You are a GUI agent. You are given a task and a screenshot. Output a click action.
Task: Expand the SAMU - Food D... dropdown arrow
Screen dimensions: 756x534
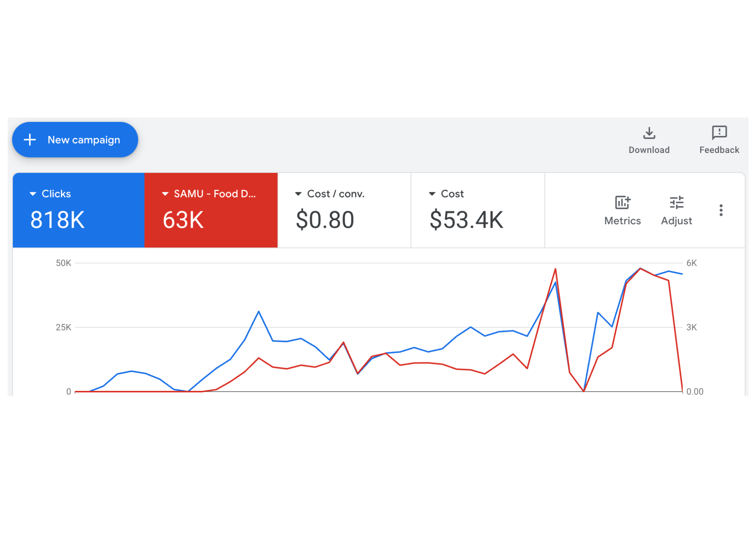[165, 194]
